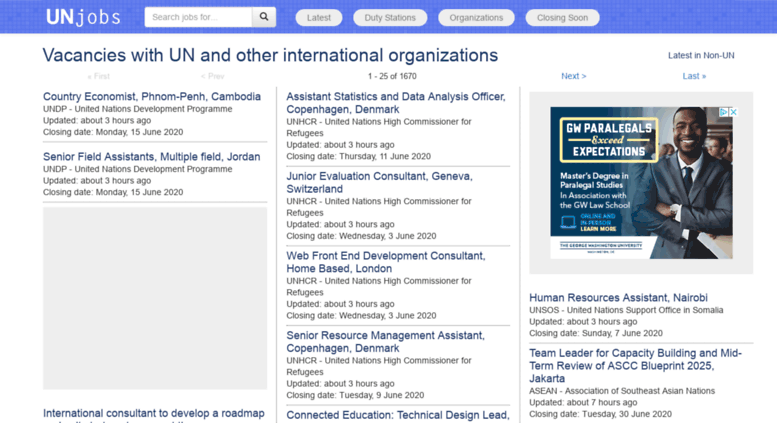Open Senior Field Assistants, Jordan vacancy
The image size is (777, 423).
pos(151,157)
